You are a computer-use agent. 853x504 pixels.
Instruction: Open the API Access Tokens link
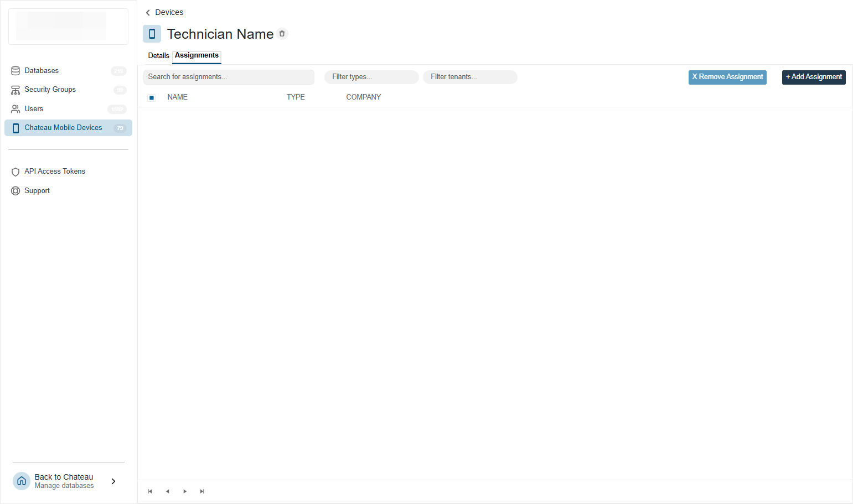click(55, 172)
